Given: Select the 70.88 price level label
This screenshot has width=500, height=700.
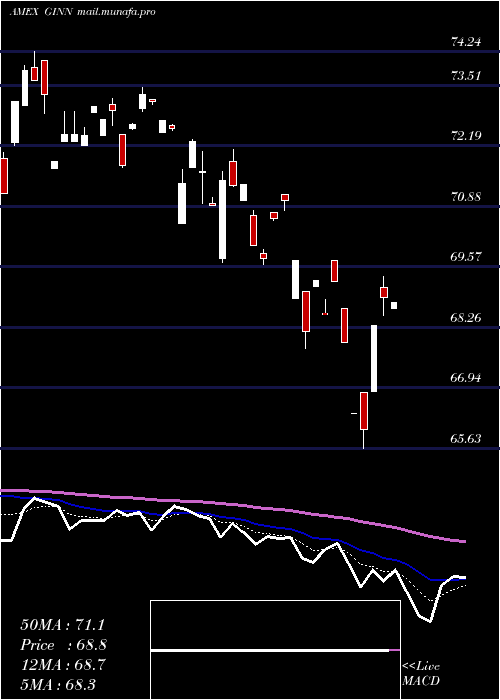Looking at the screenshot, I should coord(466,196).
